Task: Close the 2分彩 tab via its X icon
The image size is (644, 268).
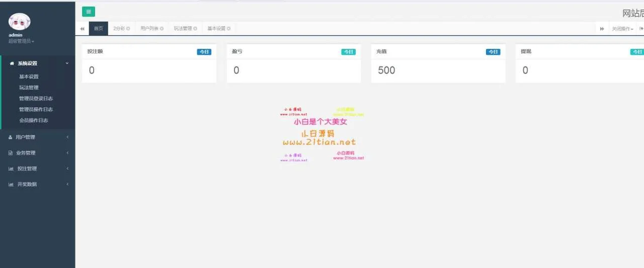Action: coord(128,29)
